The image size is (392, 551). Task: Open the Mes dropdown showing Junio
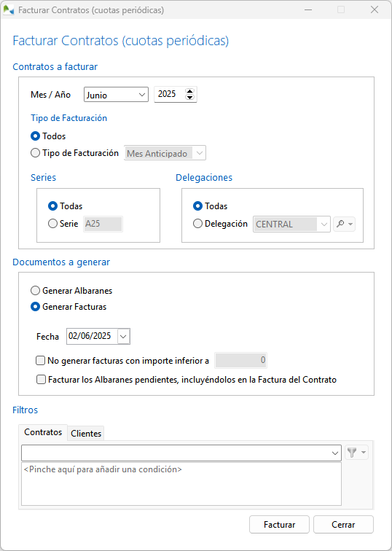116,95
